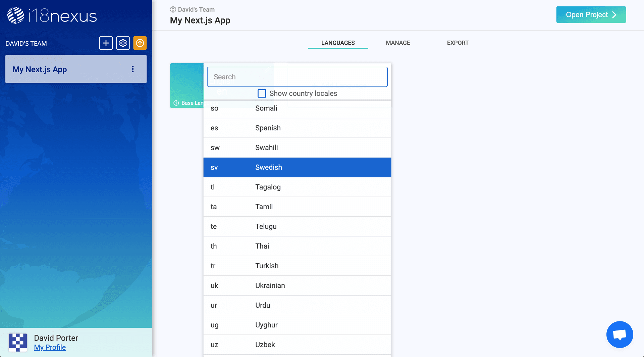644x357 pixels.
Task: Click the Open Project button
Action: (x=591, y=15)
